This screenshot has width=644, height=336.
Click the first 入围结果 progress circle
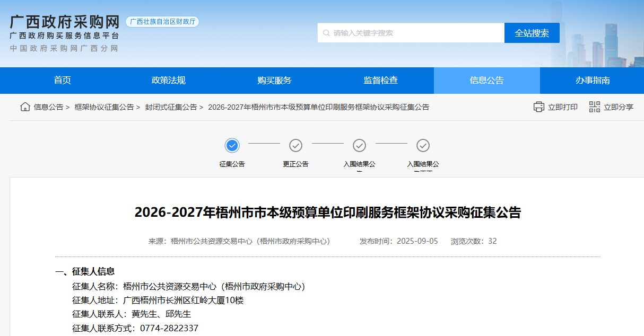359,145
